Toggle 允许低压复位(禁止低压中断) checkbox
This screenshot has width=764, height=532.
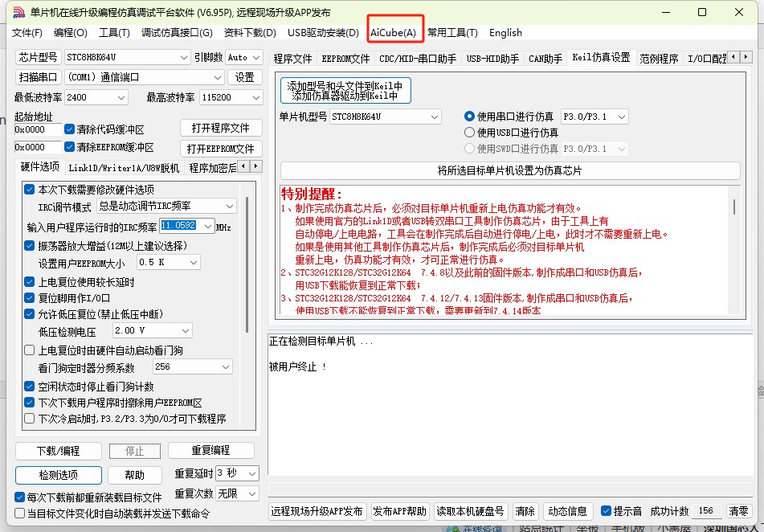pyautogui.click(x=29, y=314)
